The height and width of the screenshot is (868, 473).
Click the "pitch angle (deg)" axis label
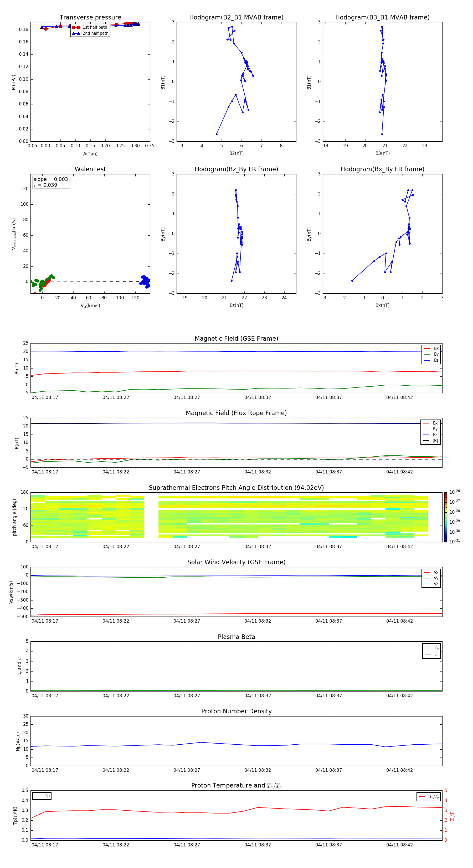pos(14,517)
